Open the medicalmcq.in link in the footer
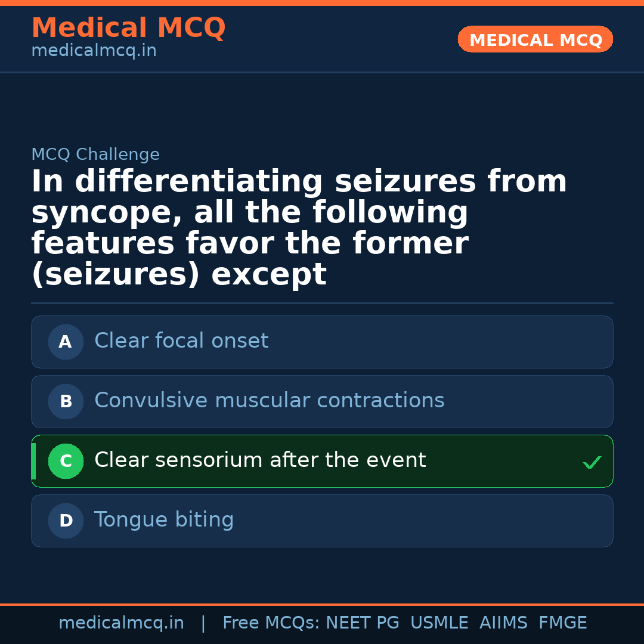 pos(121,623)
